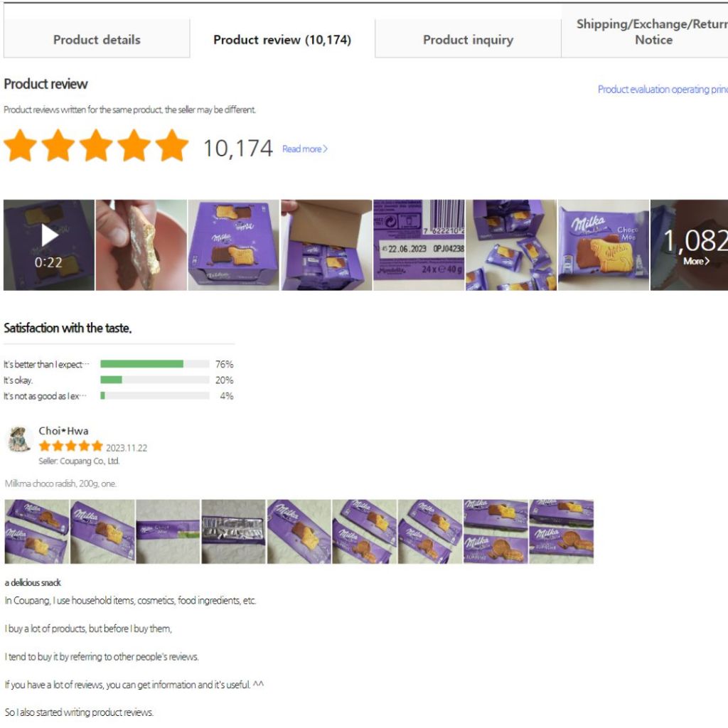The height and width of the screenshot is (728, 728).
Task: Click the 76% satisfaction bar
Action: coord(154,364)
